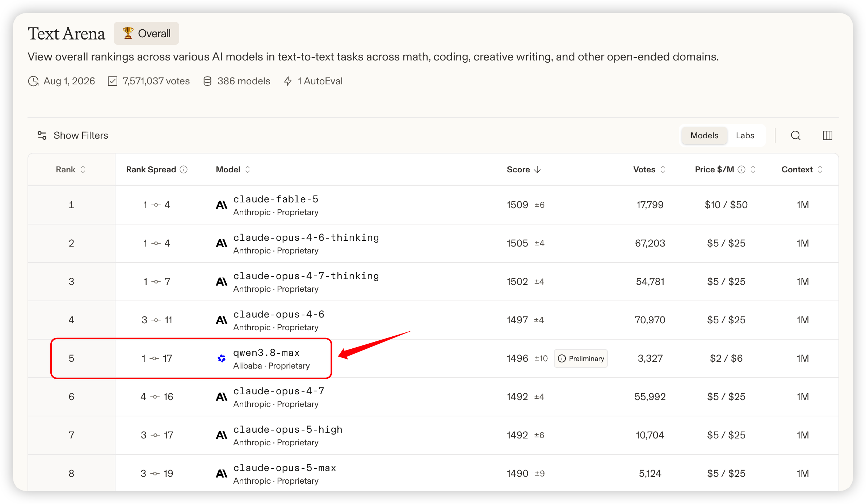
Task: Open the Show Filters button
Action: 73,135
